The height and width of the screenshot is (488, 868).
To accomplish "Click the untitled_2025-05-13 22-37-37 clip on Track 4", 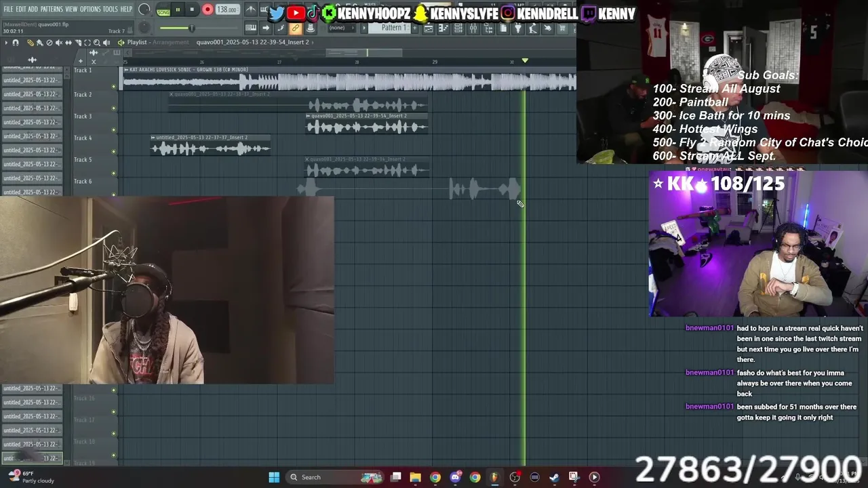I will point(210,145).
